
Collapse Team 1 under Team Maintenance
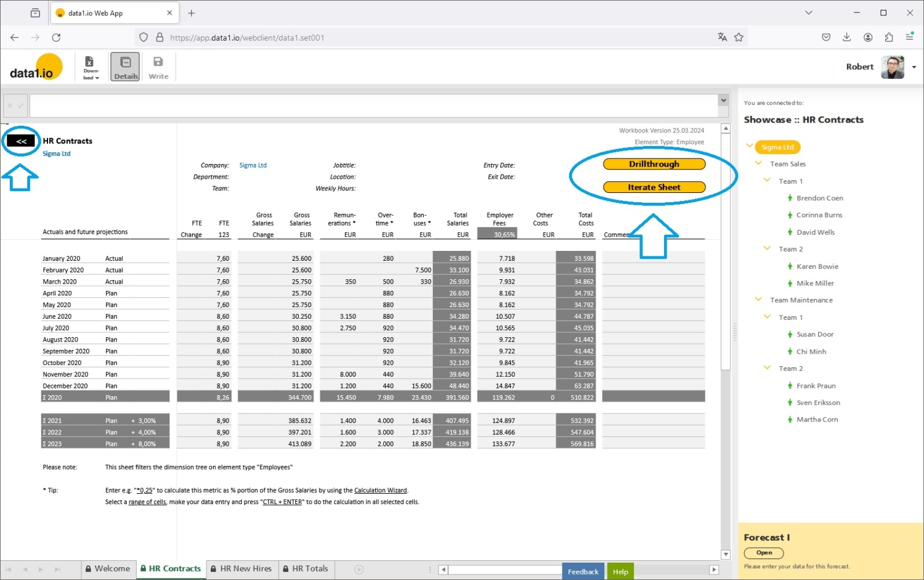click(767, 316)
